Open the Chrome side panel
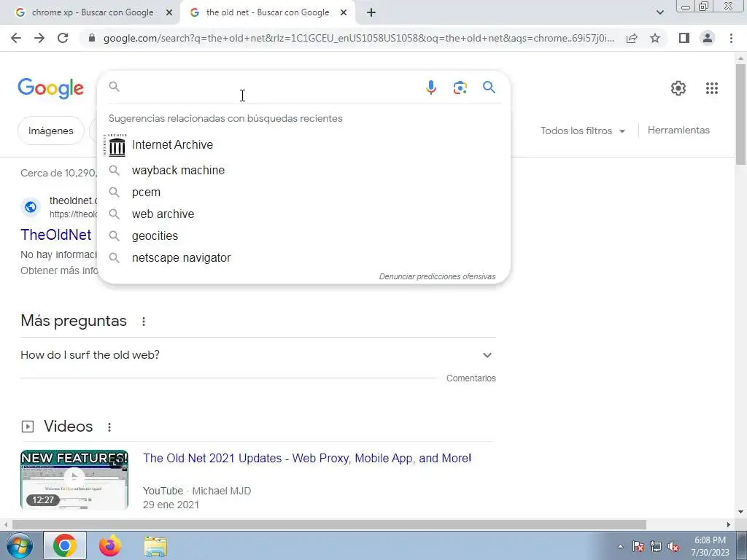The image size is (747, 560). pos(684,38)
